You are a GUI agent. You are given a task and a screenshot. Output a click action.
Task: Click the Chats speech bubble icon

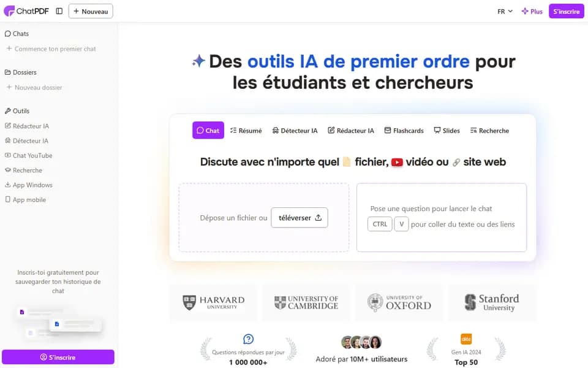7,33
